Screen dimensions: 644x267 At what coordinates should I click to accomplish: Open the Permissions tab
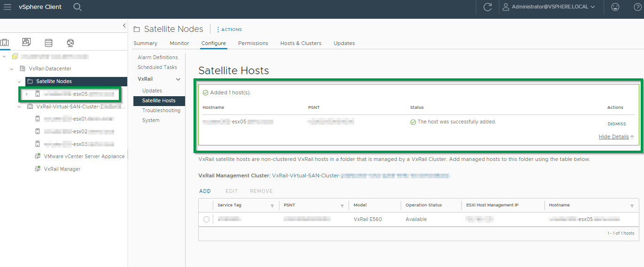pyautogui.click(x=253, y=43)
